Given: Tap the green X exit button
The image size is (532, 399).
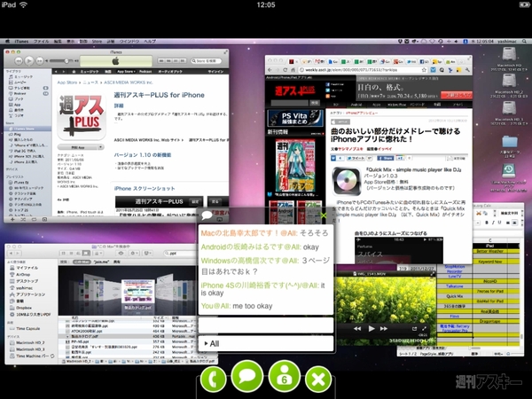Looking at the screenshot, I should coord(318,379).
